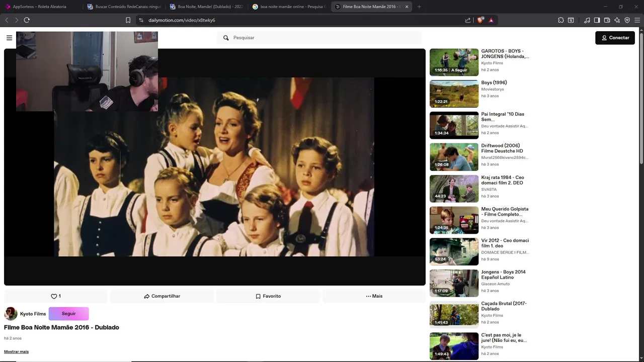Open the tab search icon in toolbar
This screenshot has width=644, height=362.
coord(571,20)
